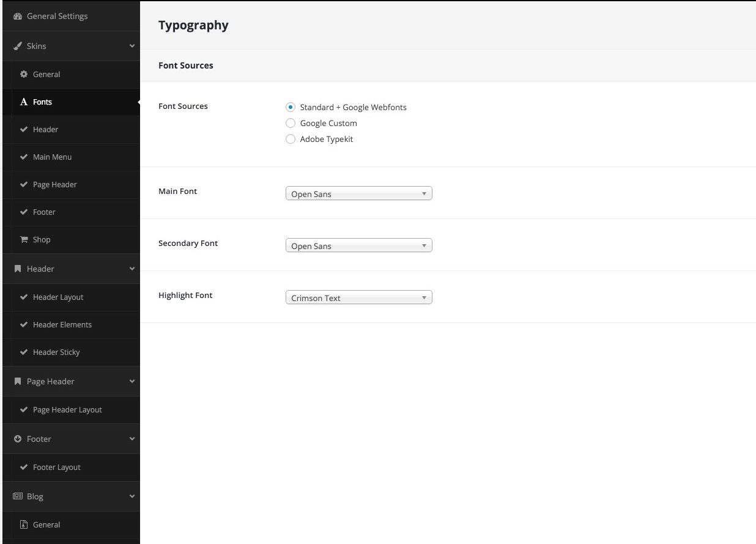
Task: Click the Header bookmark icon
Action: [x=18, y=269]
